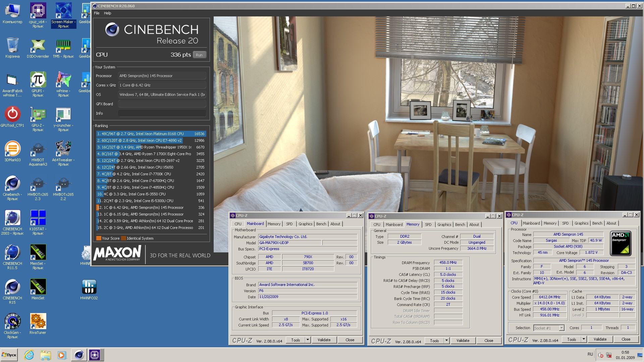Image resolution: width=644 pixels, height=362 pixels.
Task: Click Validate in the Memory CPU-Z window
Action: click(x=463, y=341)
